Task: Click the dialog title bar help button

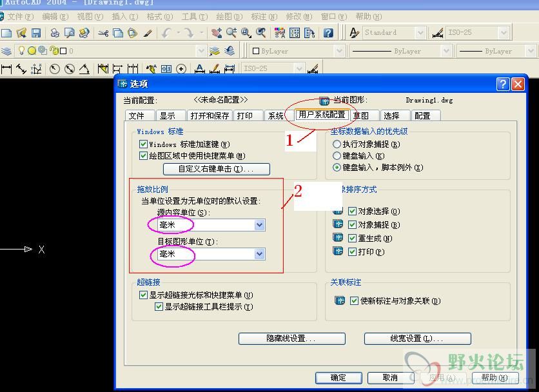Action: (x=503, y=84)
